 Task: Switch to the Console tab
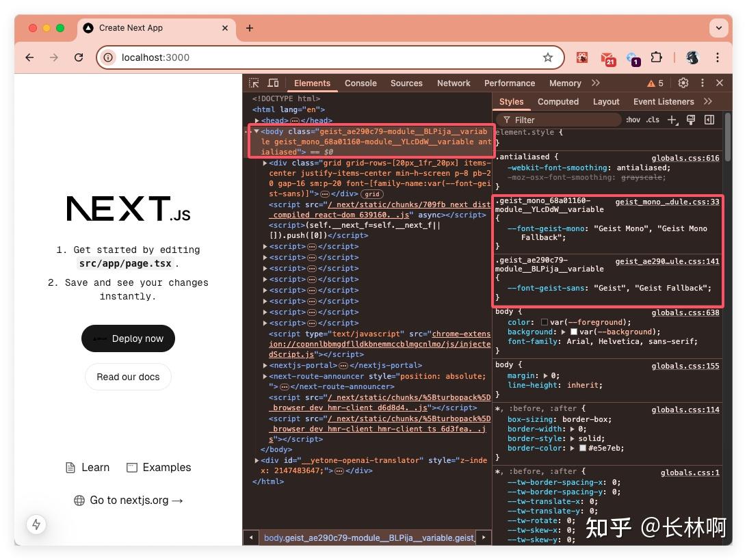tap(361, 83)
